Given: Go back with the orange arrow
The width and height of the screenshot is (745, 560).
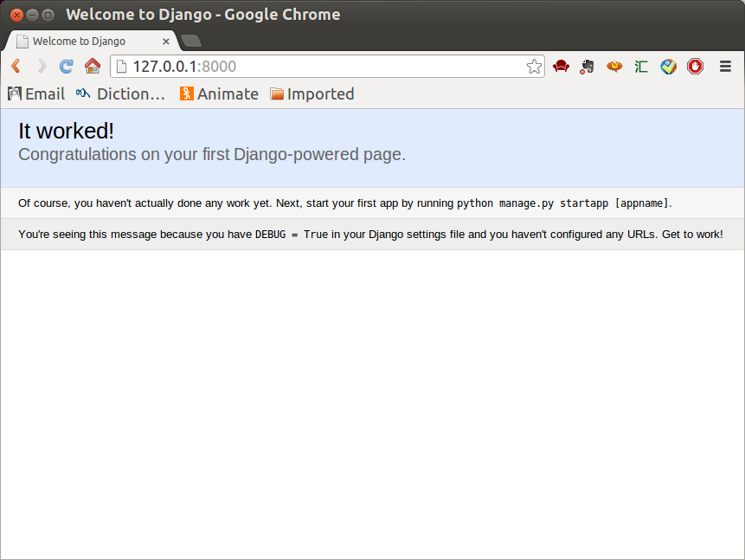Looking at the screenshot, I should tap(16, 66).
